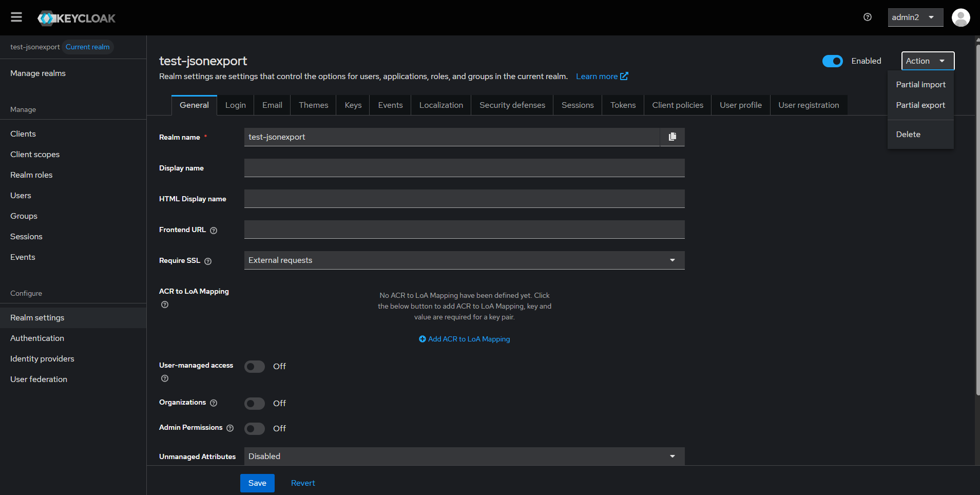Open Clients in the sidebar
Screen dimensions: 980x495
[73, 134]
